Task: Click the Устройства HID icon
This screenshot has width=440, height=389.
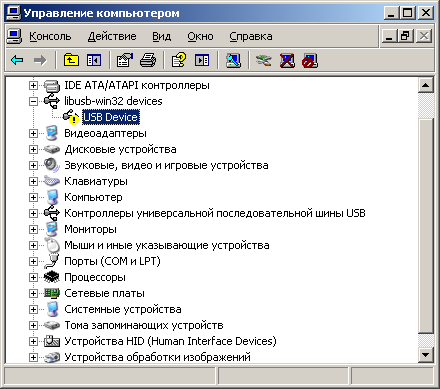Action: click(52, 341)
